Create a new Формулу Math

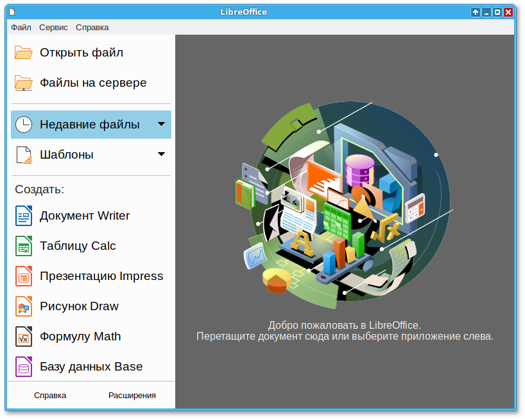tap(91, 337)
